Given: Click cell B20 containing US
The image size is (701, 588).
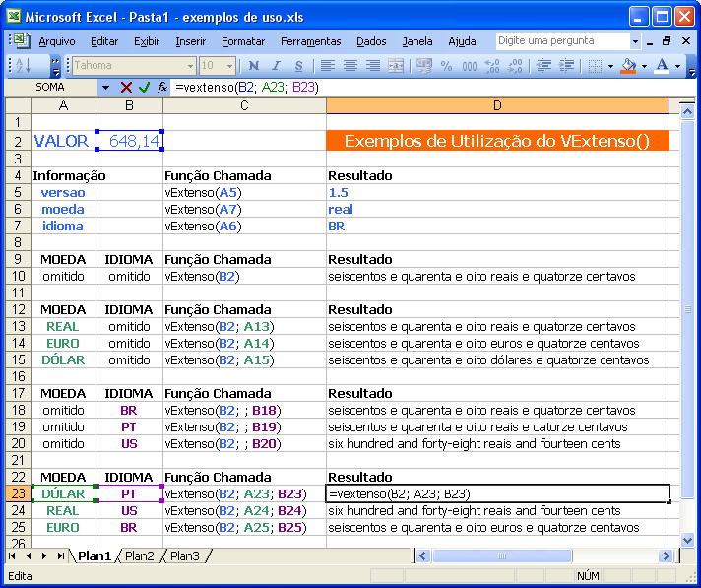Looking at the screenshot, I should pos(129,443).
